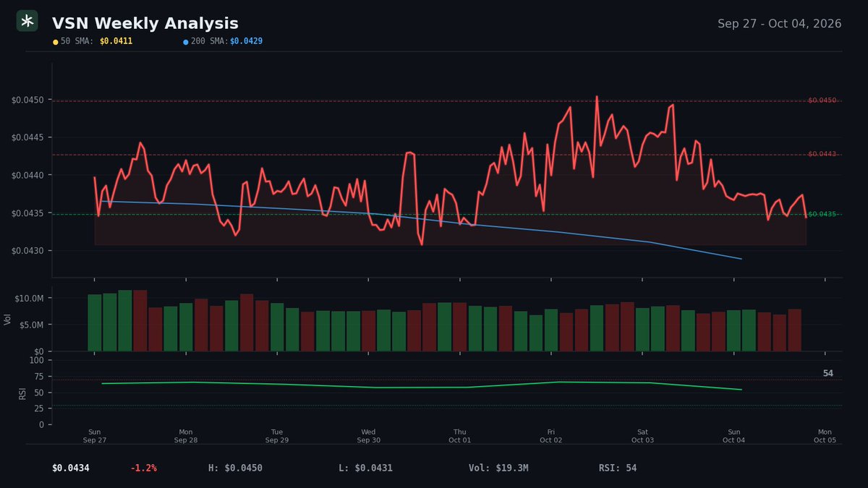Click the Wed Sep 30 date tick

[368, 436]
